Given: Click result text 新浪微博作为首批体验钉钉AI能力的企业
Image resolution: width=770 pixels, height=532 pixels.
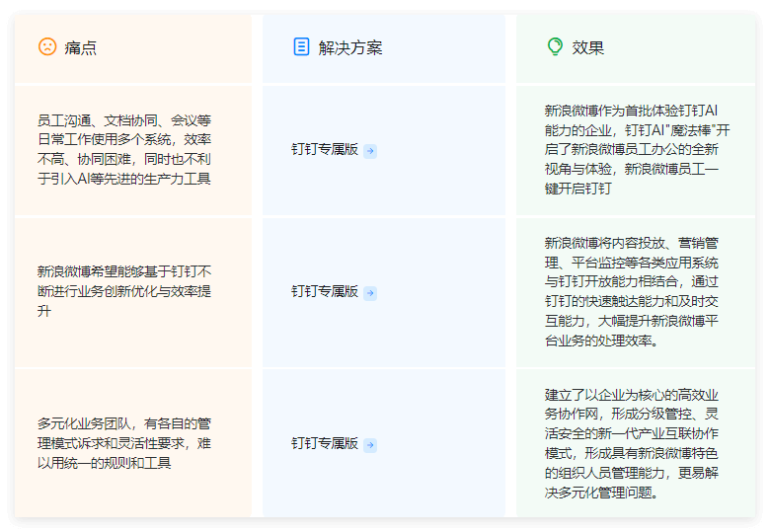Looking at the screenshot, I should point(637,150).
